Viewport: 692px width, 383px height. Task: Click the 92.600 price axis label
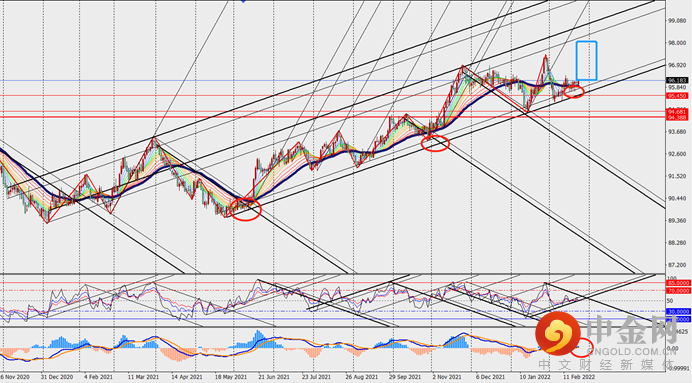point(676,154)
